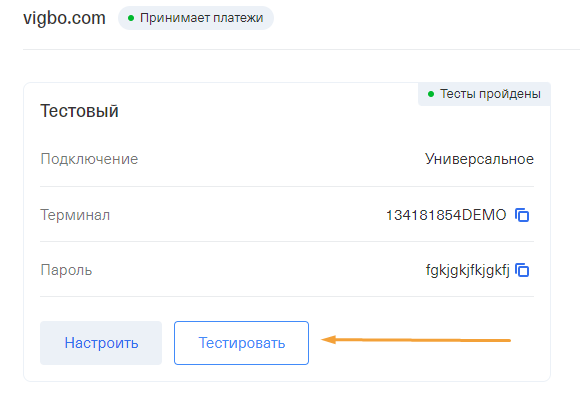The image size is (580, 396).
Task: Click the Терминал row label
Action: tap(75, 215)
